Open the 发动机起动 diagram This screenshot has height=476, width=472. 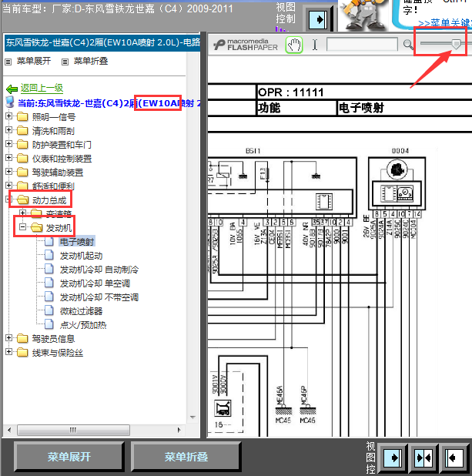pyautogui.click(x=81, y=256)
